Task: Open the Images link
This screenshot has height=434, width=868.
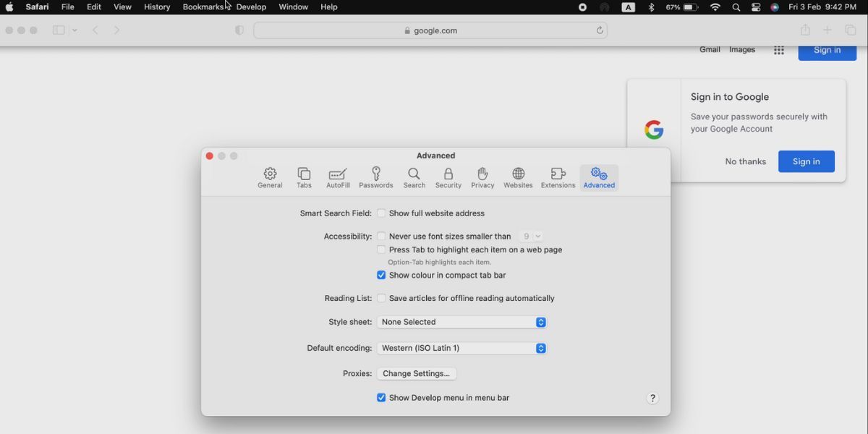Action: tap(742, 50)
